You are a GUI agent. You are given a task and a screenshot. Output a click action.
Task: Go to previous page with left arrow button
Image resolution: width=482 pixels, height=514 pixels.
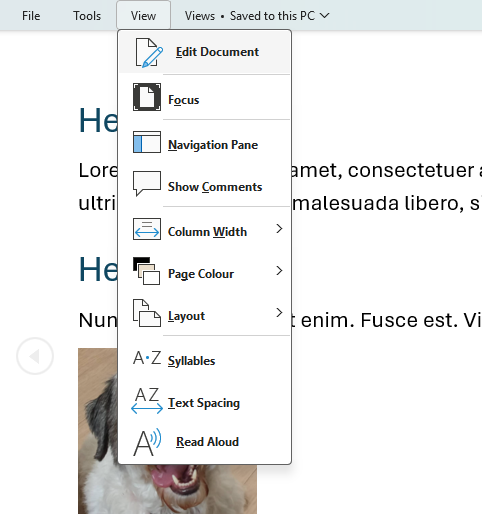click(x=35, y=356)
